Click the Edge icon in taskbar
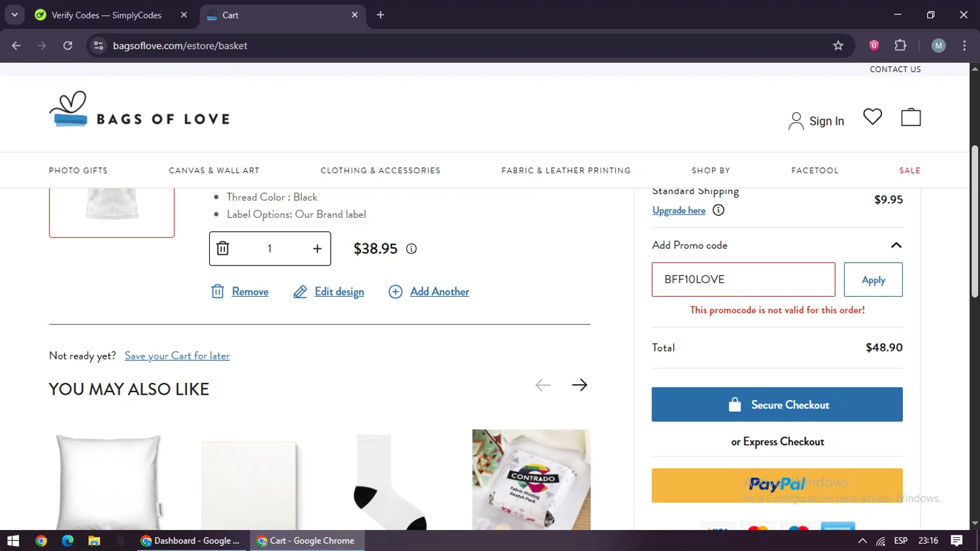 tap(67, 541)
